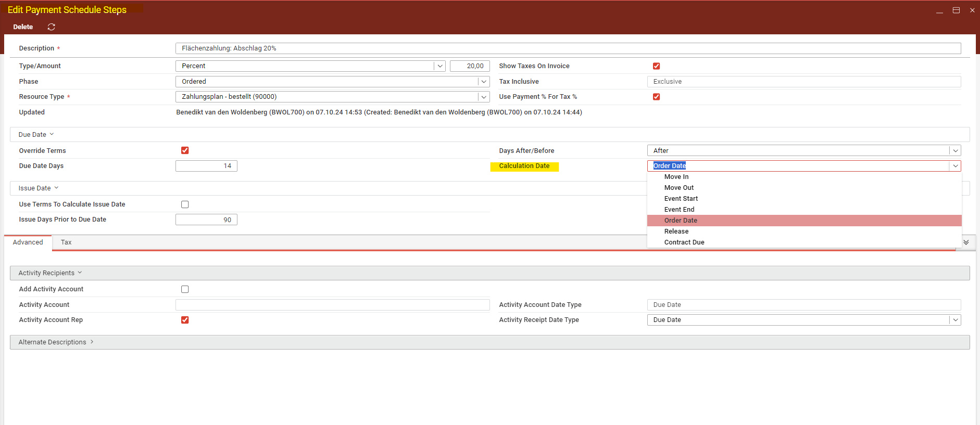Collapse the Activity Recipients section
980x425 pixels.
coord(80,273)
